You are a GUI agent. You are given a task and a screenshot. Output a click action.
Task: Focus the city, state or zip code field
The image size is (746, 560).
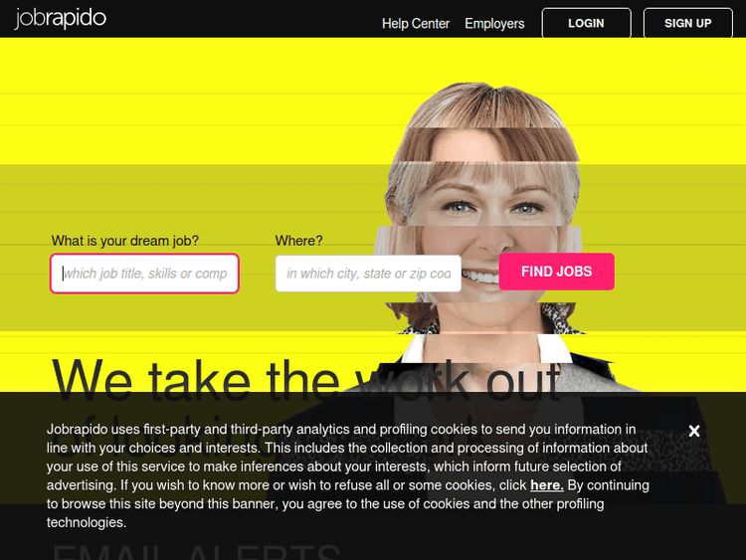click(368, 274)
